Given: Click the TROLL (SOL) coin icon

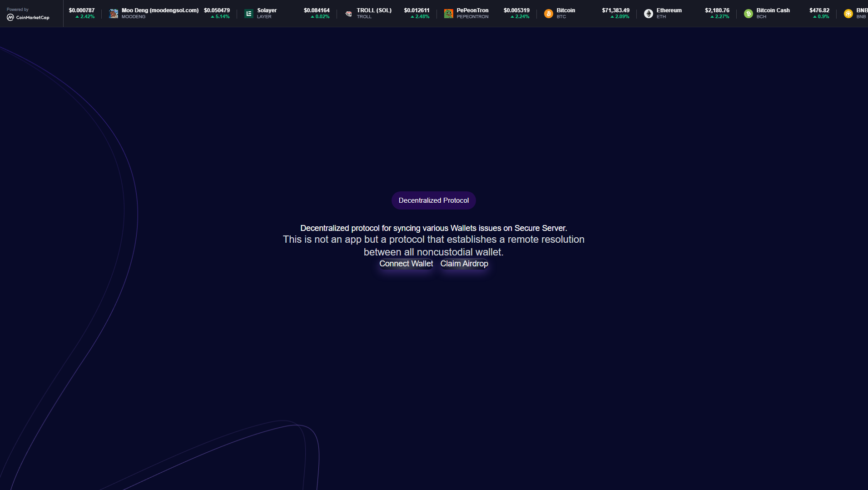Looking at the screenshot, I should click(x=349, y=14).
